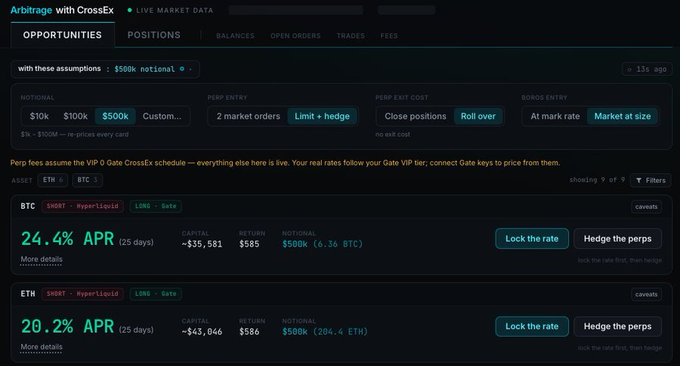Click the $500k (6.36 BTC) notional

click(322, 244)
